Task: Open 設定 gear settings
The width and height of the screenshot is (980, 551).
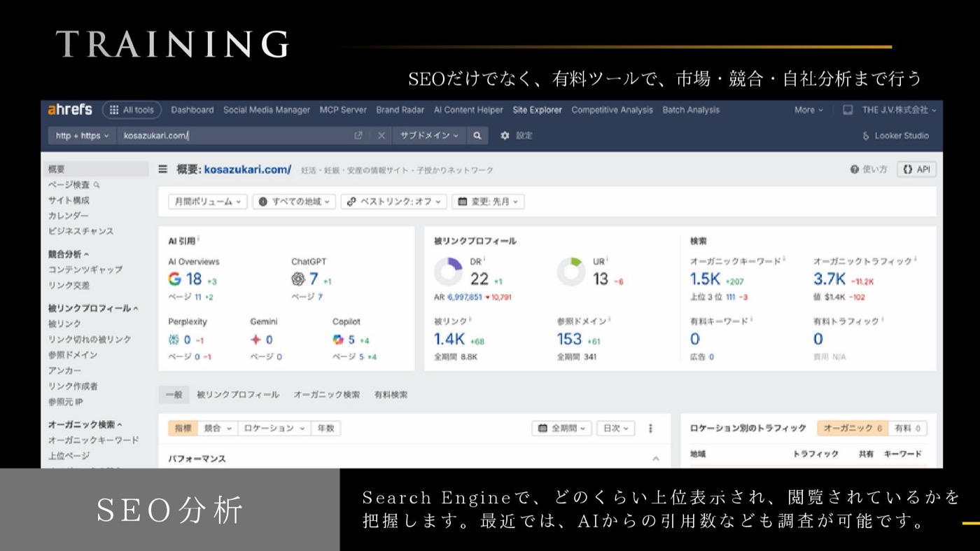Action: tap(517, 136)
